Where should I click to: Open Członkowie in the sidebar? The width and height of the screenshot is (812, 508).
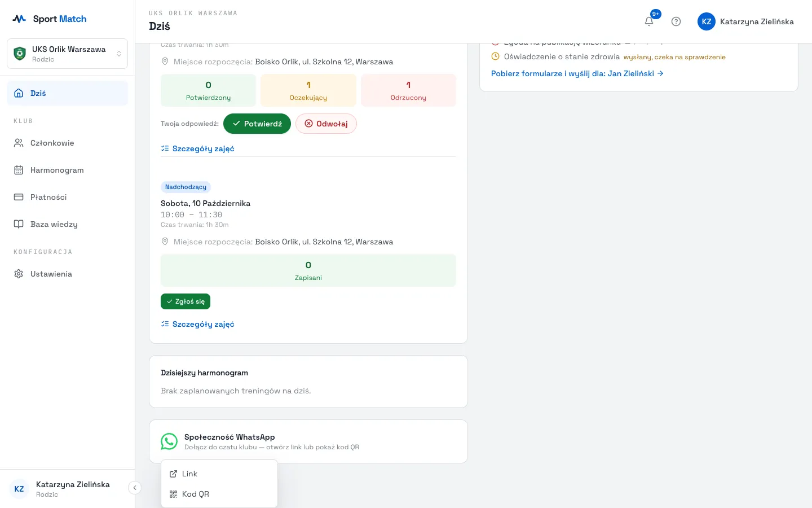coord(67,143)
